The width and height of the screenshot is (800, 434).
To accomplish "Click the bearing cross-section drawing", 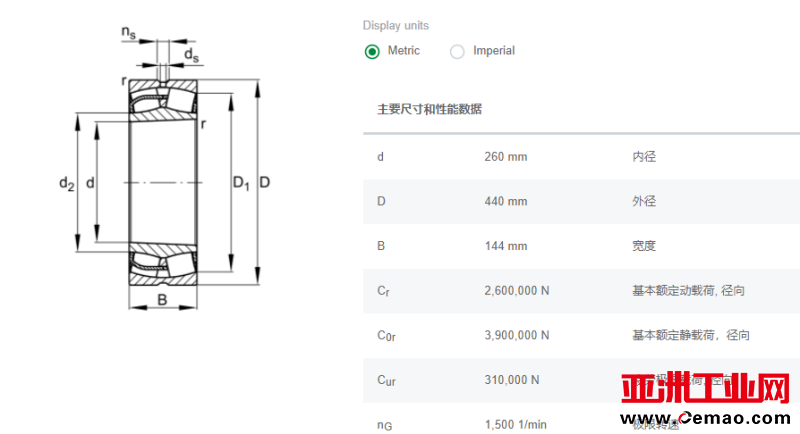I will 165,170.
